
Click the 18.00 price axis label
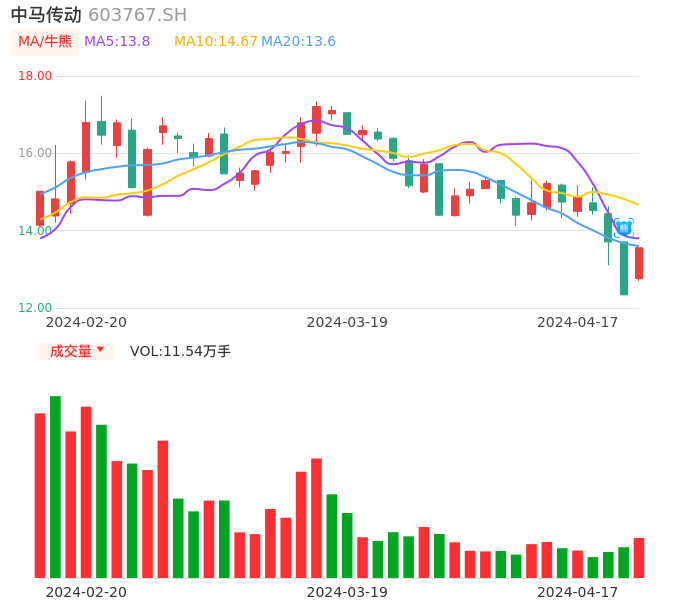point(35,76)
